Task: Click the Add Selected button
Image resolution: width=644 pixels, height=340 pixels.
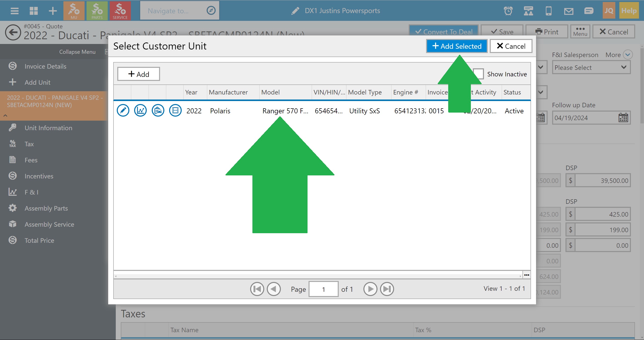Action: pyautogui.click(x=457, y=46)
